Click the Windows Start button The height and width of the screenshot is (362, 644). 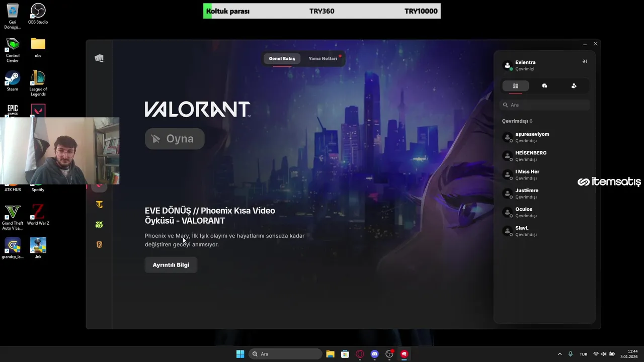[x=240, y=354]
